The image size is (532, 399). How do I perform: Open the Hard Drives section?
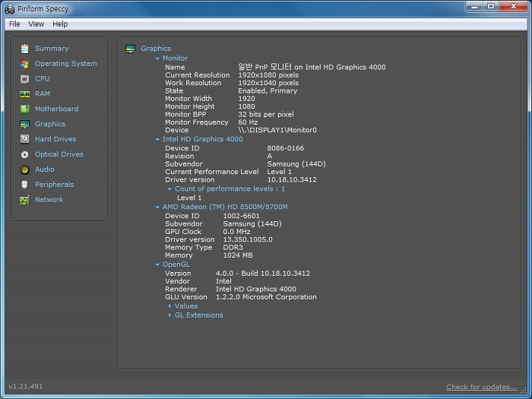55,139
